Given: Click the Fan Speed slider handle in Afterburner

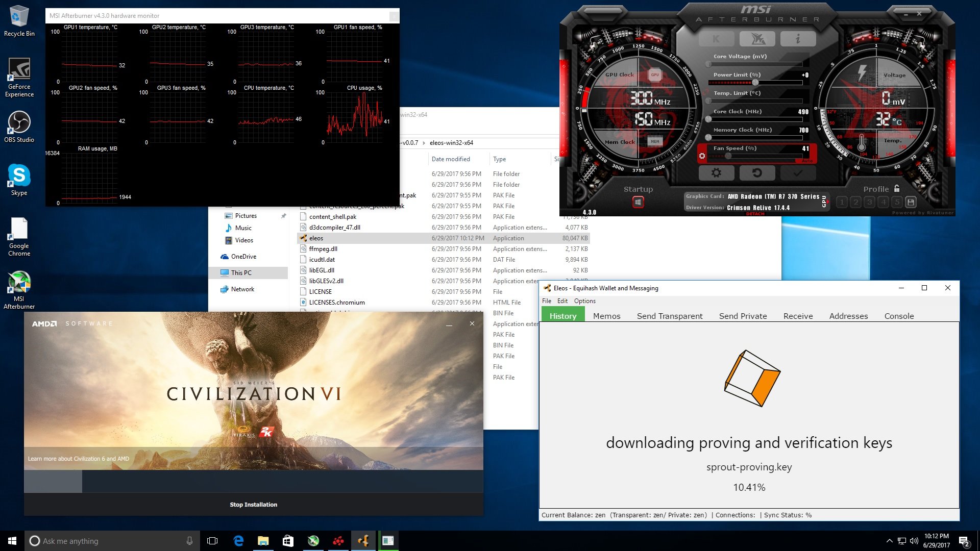Looking at the screenshot, I should click(728, 156).
